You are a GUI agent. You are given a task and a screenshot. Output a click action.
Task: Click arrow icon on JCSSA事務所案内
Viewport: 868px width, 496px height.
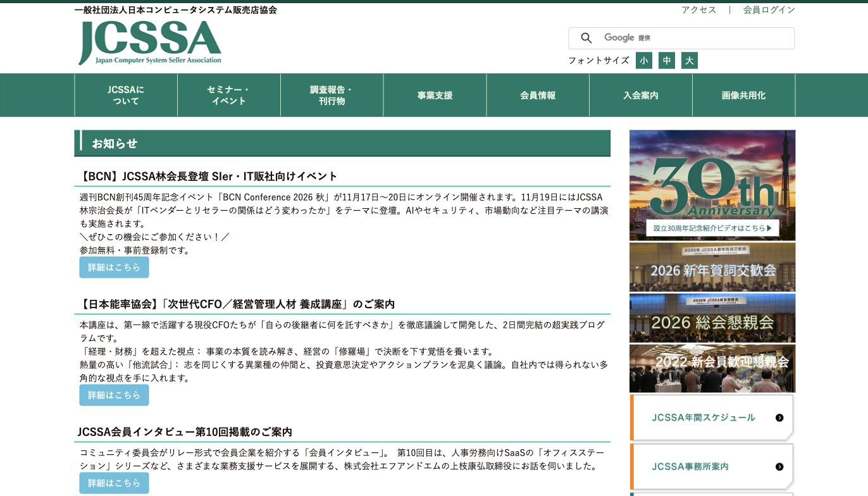779,467
